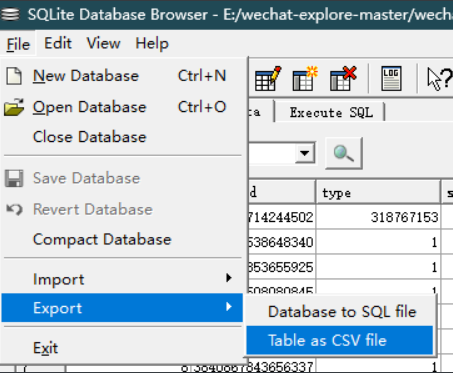The image size is (453, 373).
Task: Select cell ending in 714244502
Action: tap(282, 217)
